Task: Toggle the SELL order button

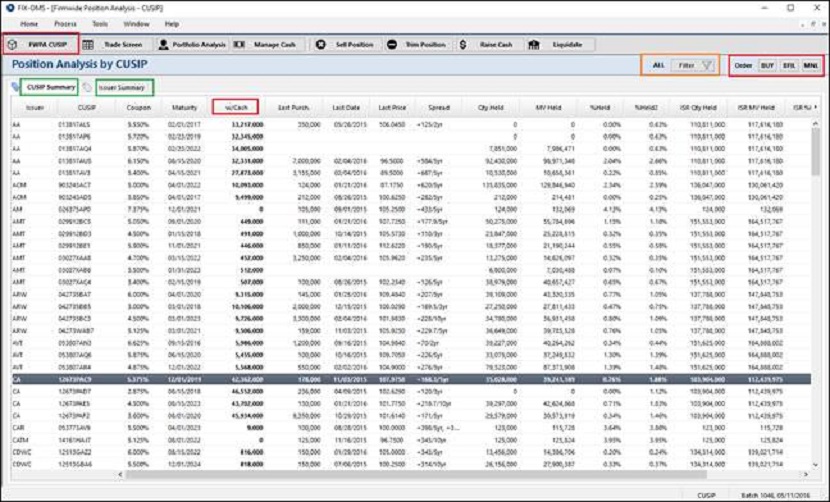Action: [x=789, y=66]
